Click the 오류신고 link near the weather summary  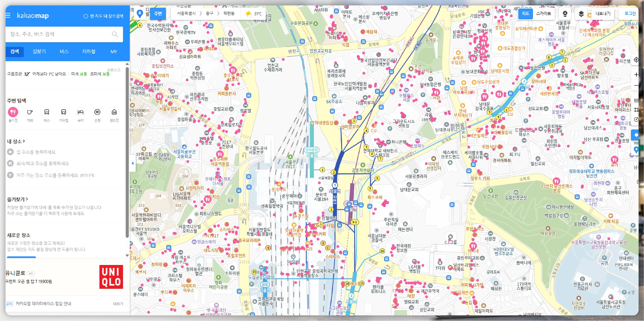[114, 70]
